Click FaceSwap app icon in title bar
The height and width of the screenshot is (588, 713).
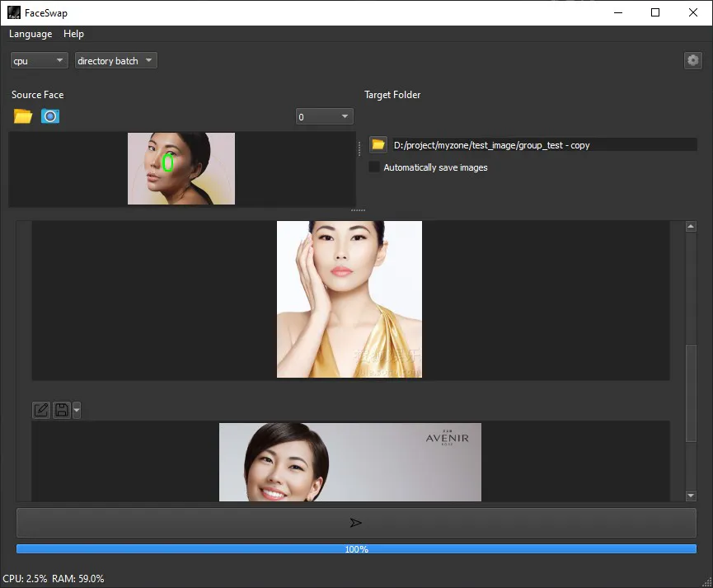coord(14,12)
